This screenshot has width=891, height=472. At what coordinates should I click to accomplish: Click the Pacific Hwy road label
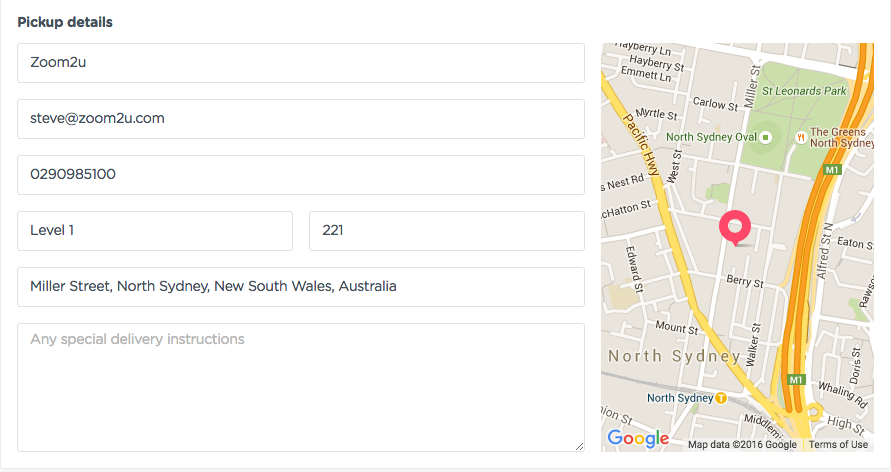click(642, 144)
